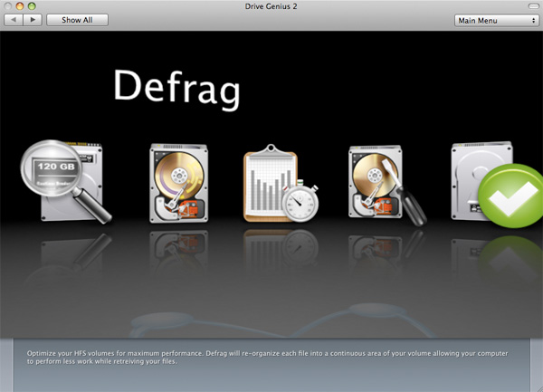The image size is (543, 392).
Task: Open the magnifying glass 120 GB drive icon
Action: tap(66, 181)
